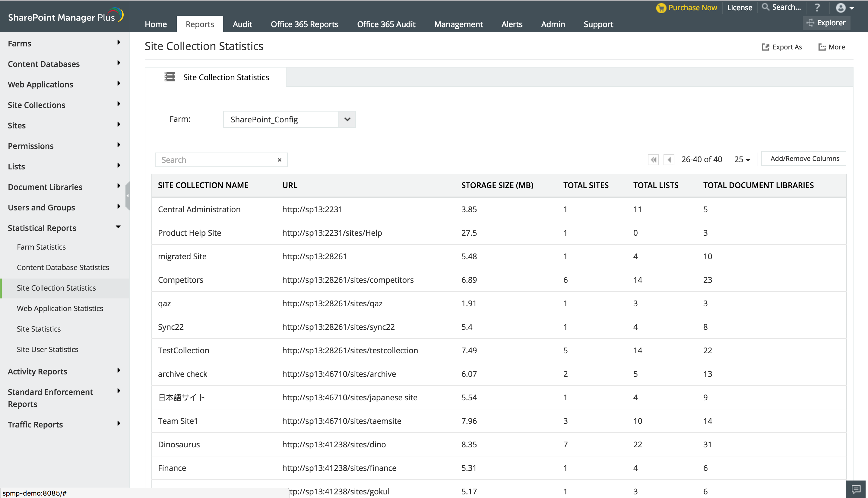Open the chat feedback icon at bottom right
The image size is (868, 498).
coord(856,489)
